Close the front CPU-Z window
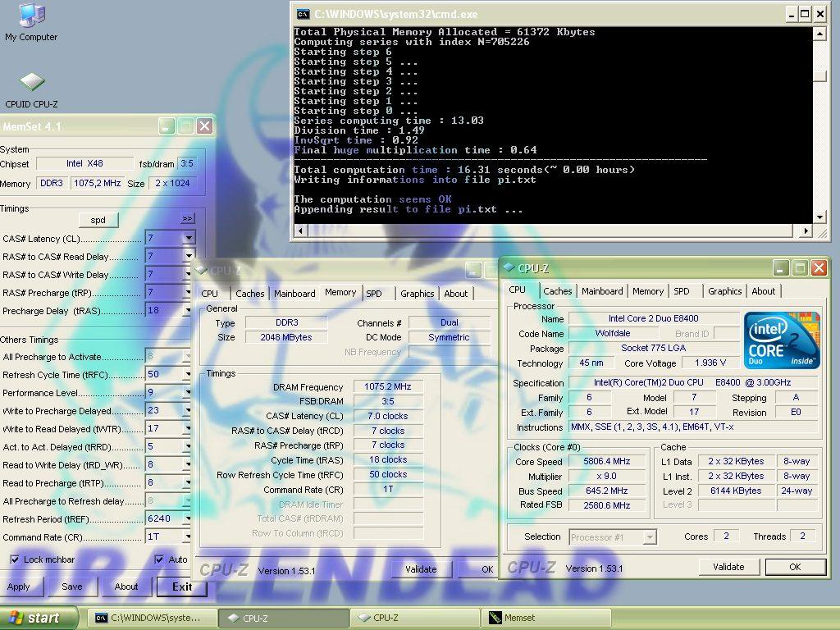 819,268
